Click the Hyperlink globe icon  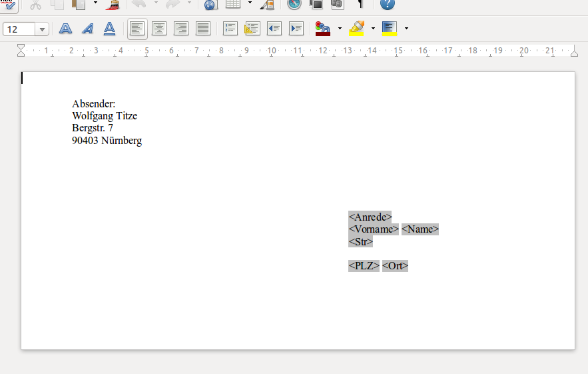[x=210, y=5]
